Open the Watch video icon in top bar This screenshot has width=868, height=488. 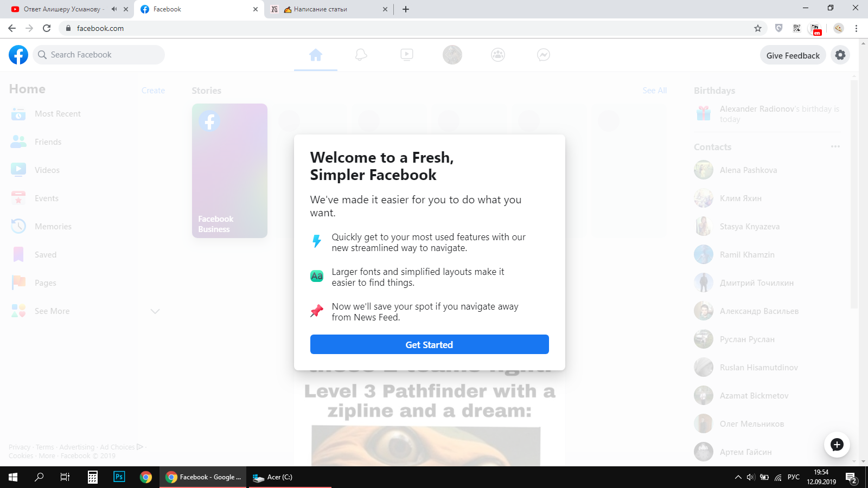tap(407, 55)
